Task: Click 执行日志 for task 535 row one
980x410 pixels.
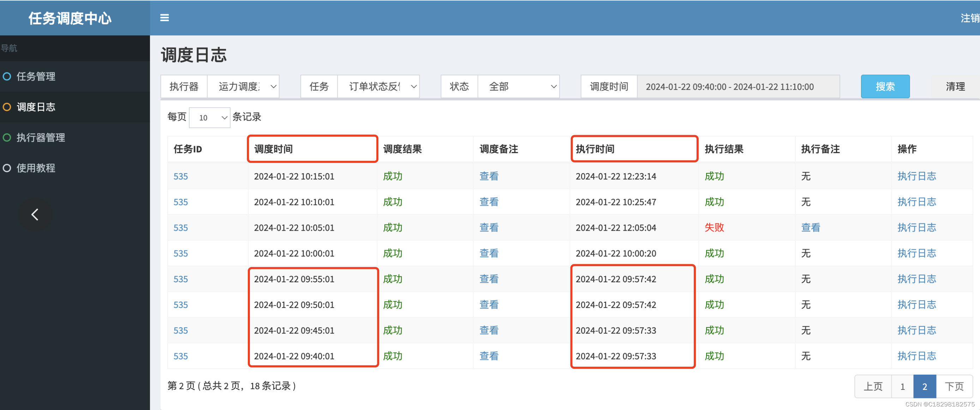Action: coord(917,176)
